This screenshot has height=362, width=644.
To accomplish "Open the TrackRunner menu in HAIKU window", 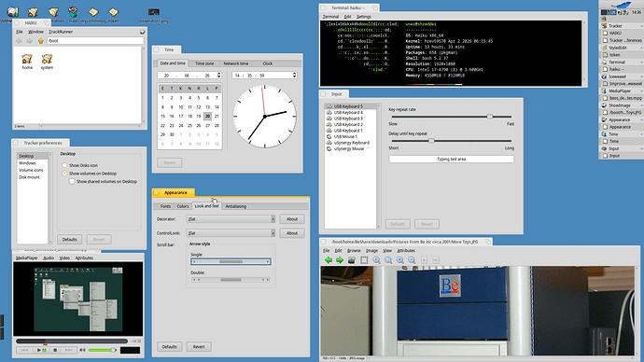I will [x=61, y=32].
